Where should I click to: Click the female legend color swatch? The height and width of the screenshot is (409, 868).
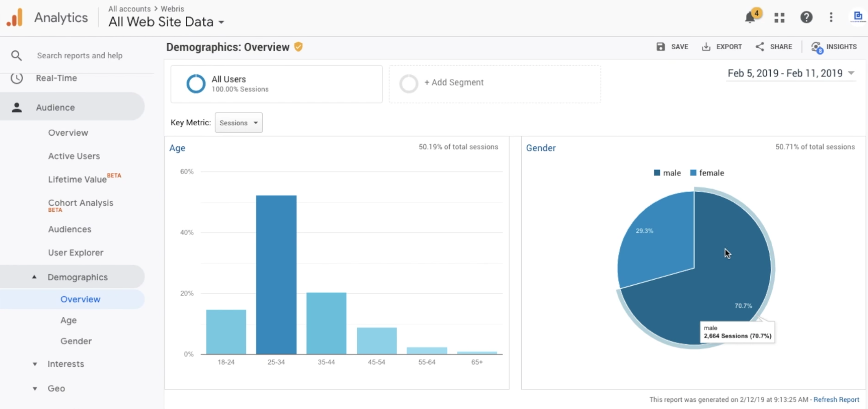(x=693, y=173)
